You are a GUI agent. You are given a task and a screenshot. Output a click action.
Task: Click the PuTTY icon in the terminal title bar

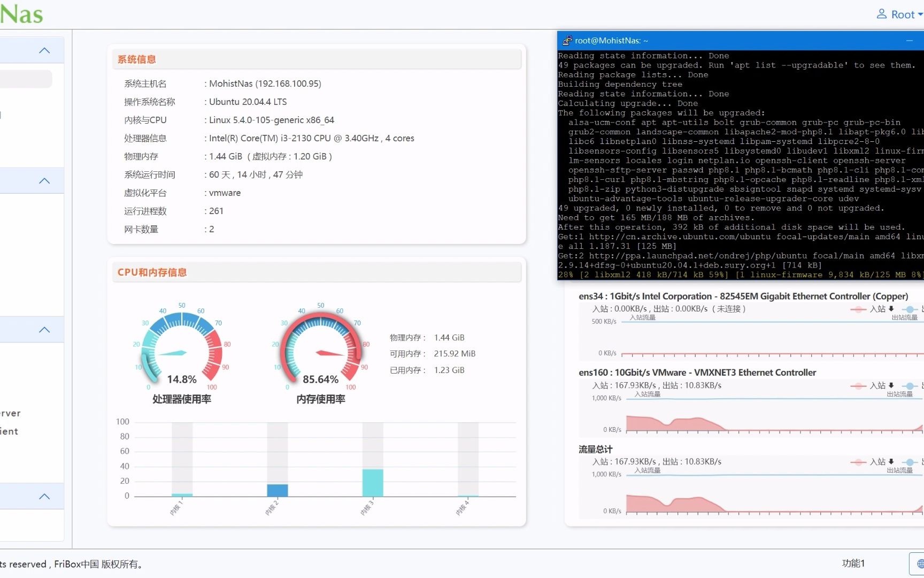click(567, 41)
